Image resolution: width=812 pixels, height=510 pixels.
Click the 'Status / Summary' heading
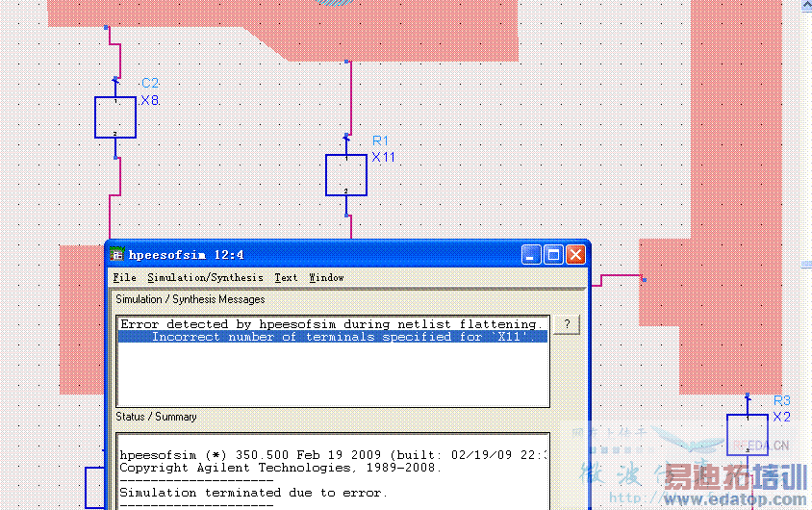pyautogui.click(x=156, y=417)
